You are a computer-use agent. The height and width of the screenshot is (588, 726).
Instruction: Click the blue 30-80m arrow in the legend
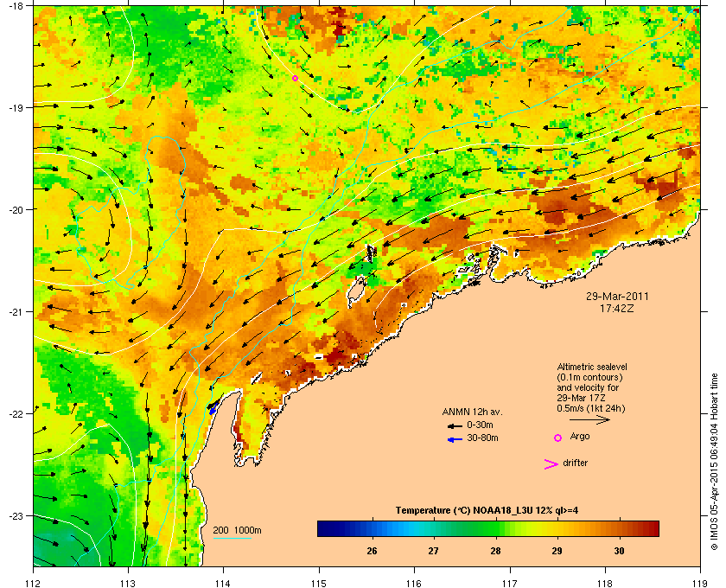(455, 439)
